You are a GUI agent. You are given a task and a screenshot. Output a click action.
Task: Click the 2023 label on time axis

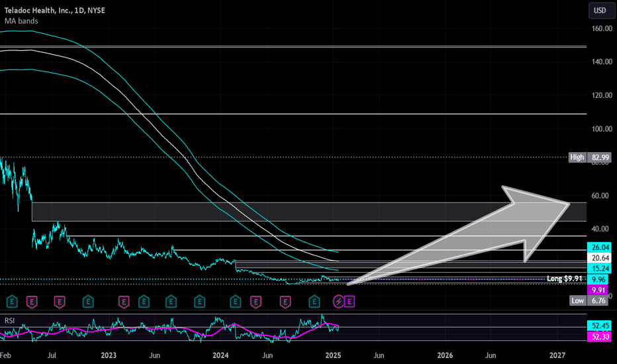pyautogui.click(x=109, y=355)
